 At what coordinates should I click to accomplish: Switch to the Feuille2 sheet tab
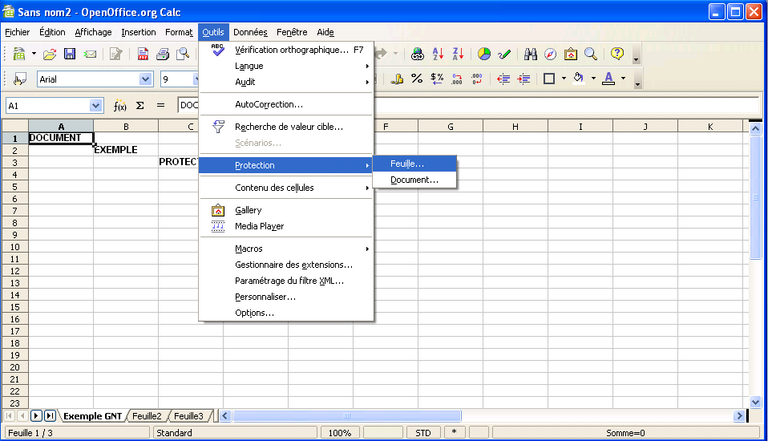click(x=147, y=416)
